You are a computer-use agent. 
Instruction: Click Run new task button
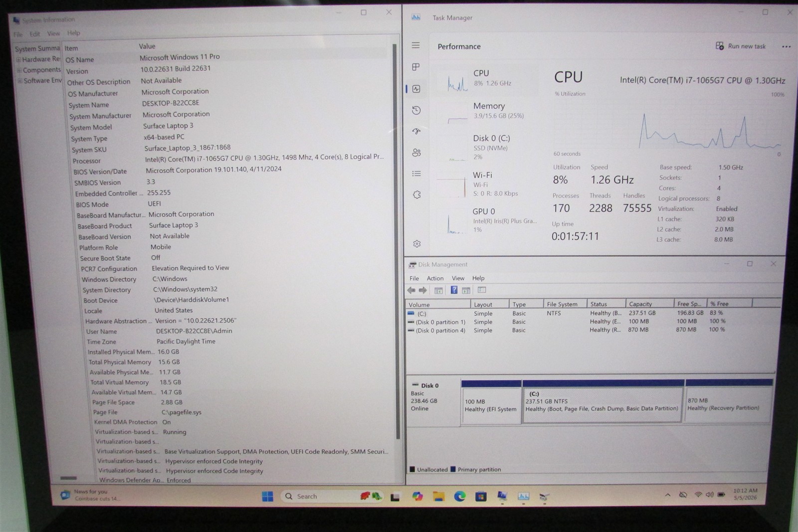[741, 46]
